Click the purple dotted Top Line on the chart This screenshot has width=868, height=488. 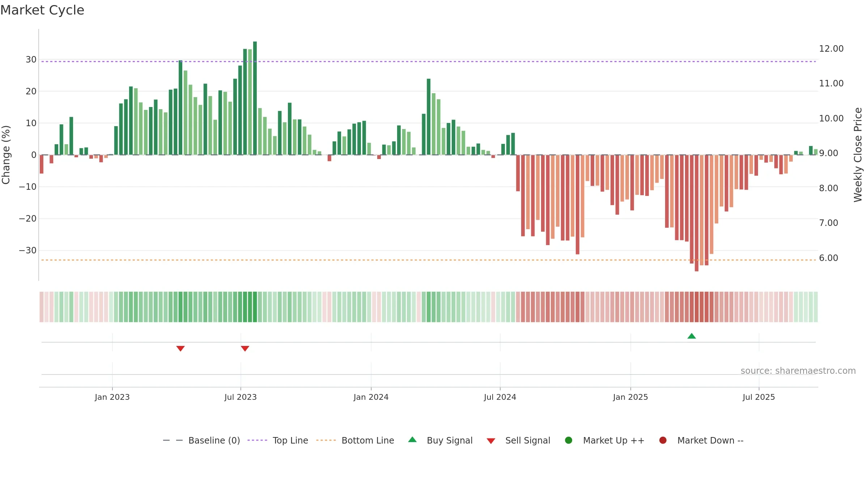click(x=429, y=61)
